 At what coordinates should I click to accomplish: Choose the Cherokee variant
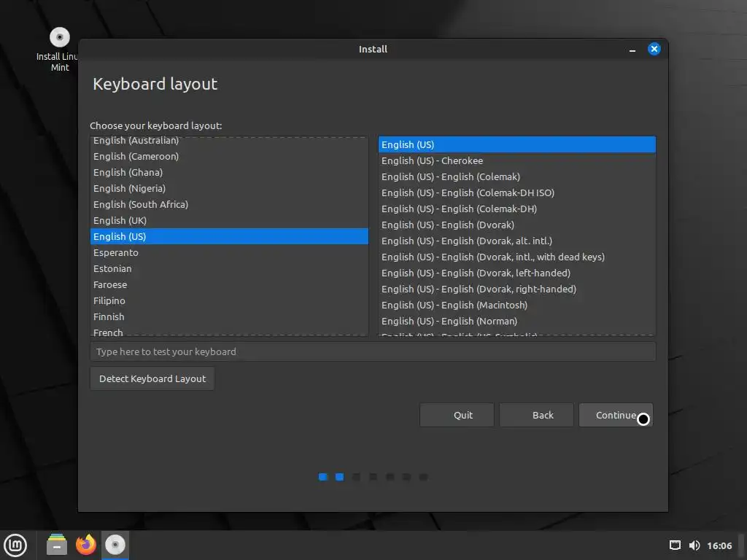point(517,161)
